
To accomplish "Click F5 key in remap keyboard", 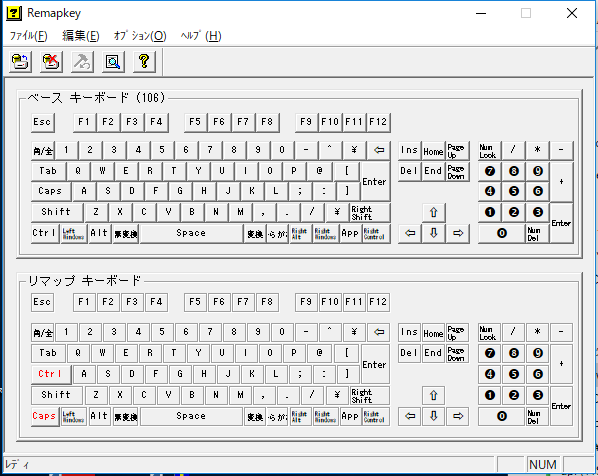I will coord(195,302).
